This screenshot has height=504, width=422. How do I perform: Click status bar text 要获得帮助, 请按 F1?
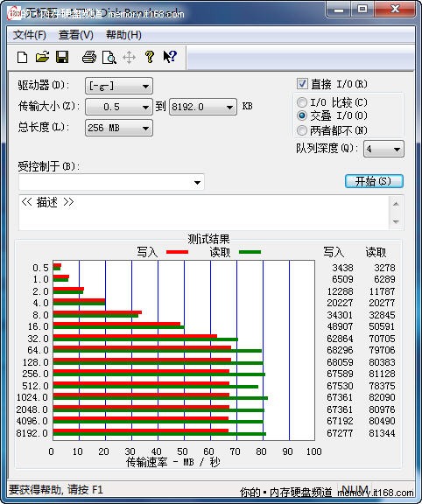tap(56, 490)
